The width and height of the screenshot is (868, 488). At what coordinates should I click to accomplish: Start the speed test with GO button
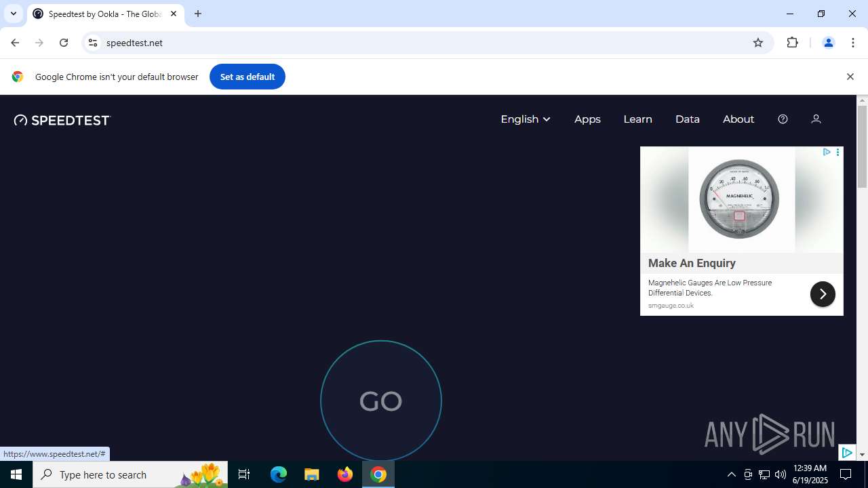[381, 401]
